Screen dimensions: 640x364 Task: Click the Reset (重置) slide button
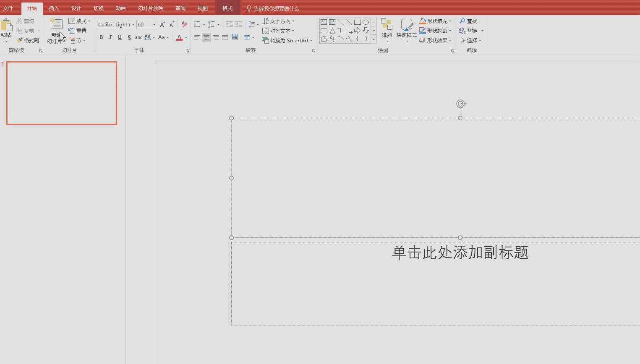point(78,31)
